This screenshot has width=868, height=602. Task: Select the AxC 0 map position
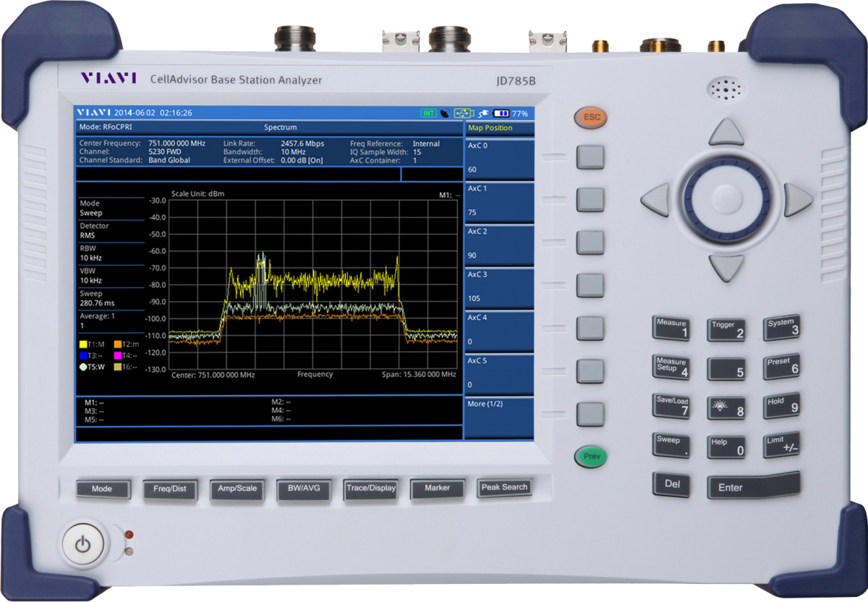pyautogui.click(x=498, y=158)
